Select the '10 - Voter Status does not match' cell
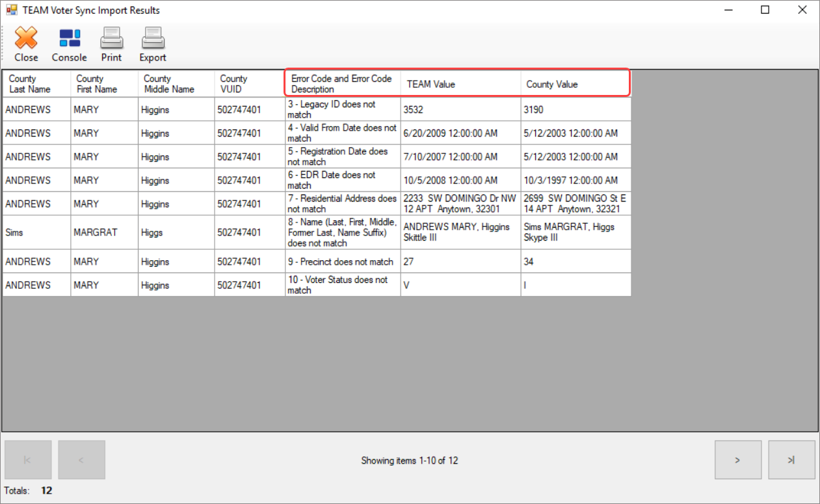 point(343,285)
